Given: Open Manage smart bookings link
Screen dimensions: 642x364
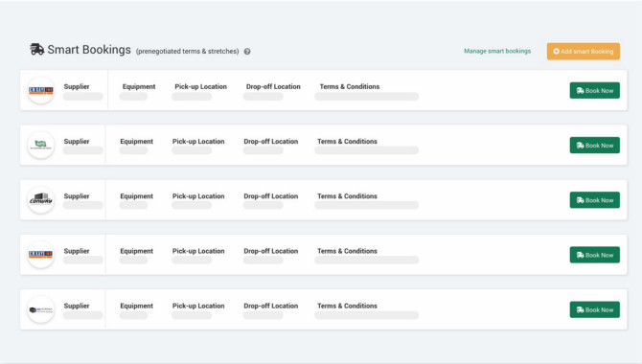Looking at the screenshot, I should [497, 51].
